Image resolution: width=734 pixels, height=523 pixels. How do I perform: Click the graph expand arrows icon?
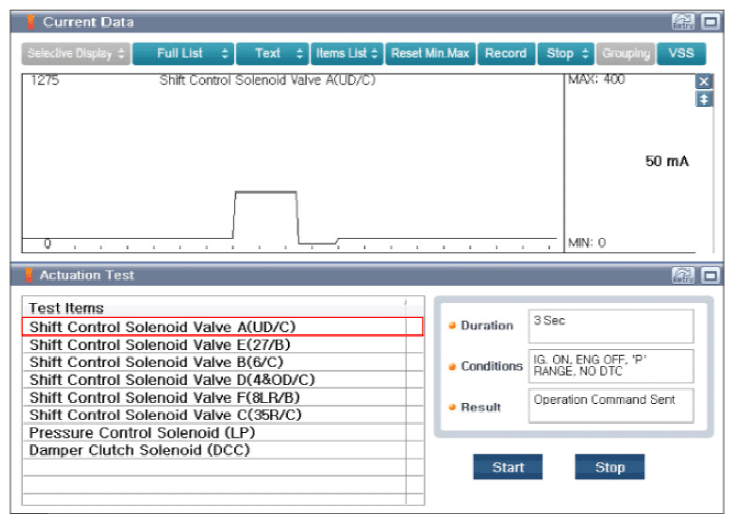click(x=704, y=99)
